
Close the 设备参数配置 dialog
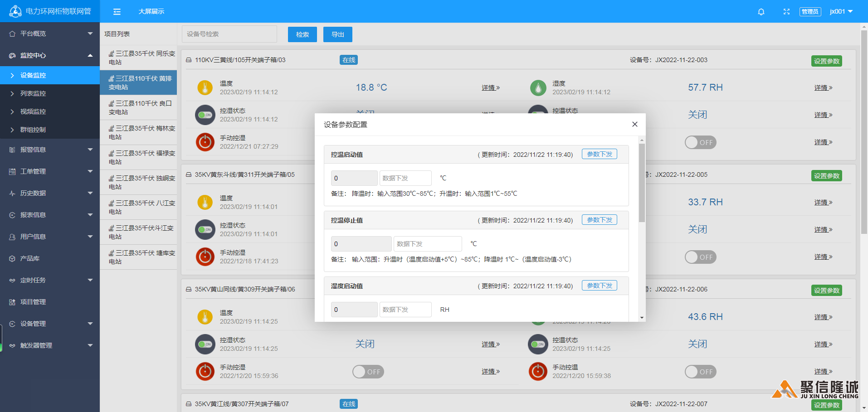click(x=634, y=124)
